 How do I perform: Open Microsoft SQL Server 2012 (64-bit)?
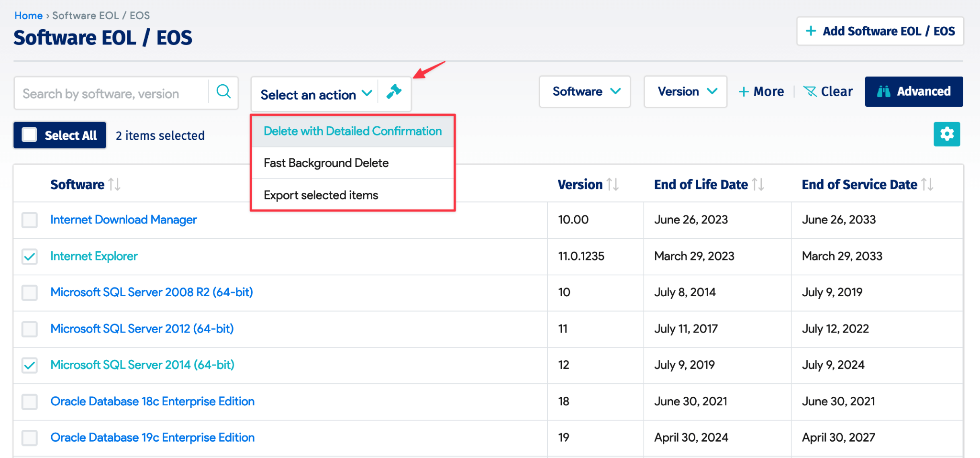(142, 328)
